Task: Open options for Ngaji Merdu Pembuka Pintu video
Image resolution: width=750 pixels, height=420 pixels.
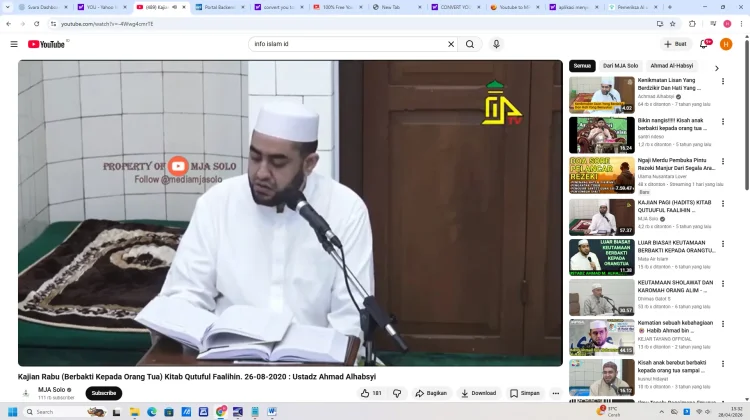Action: [x=723, y=162]
